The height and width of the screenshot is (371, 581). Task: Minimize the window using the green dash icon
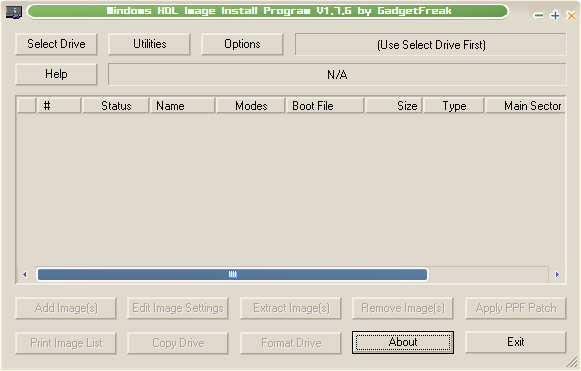tap(538, 15)
